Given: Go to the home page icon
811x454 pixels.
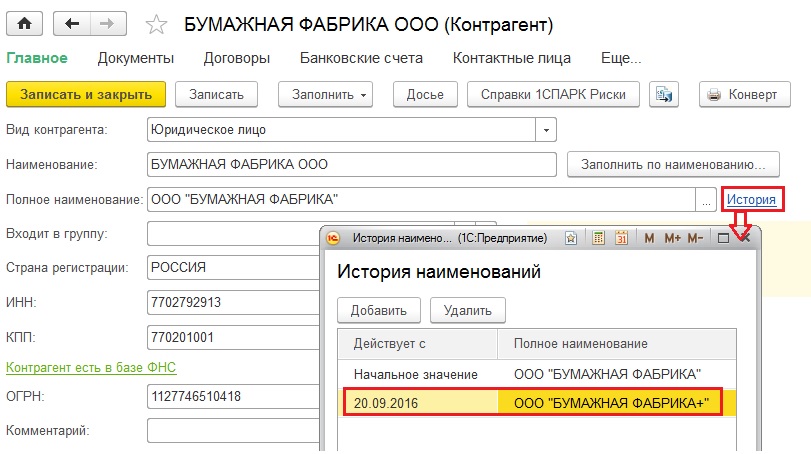Looking at the screenshot, I should [x=24, y=24].
